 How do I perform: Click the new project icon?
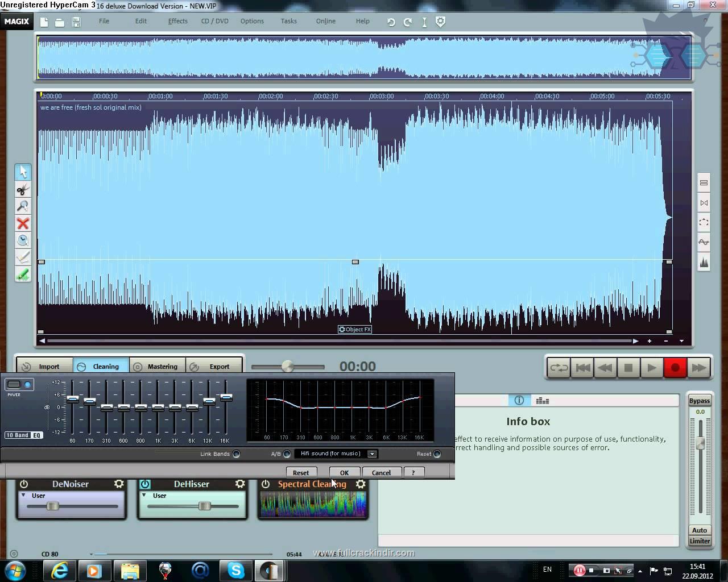point(44,22)
